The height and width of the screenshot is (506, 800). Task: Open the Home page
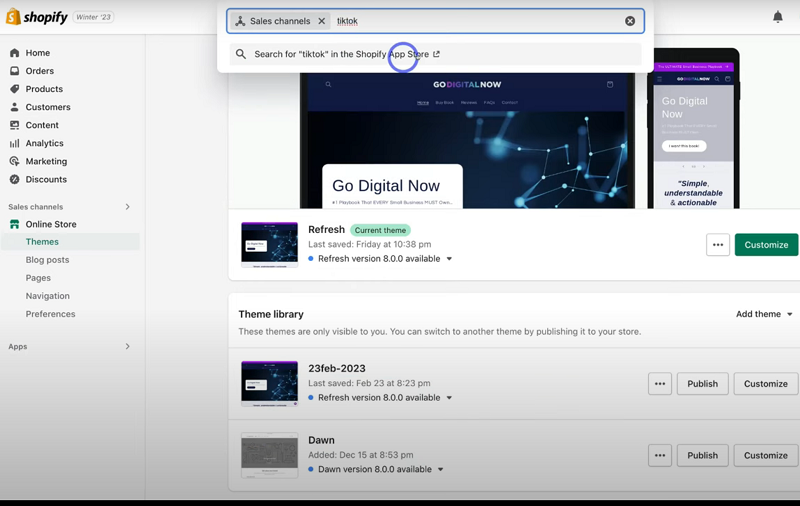[38, 53]
